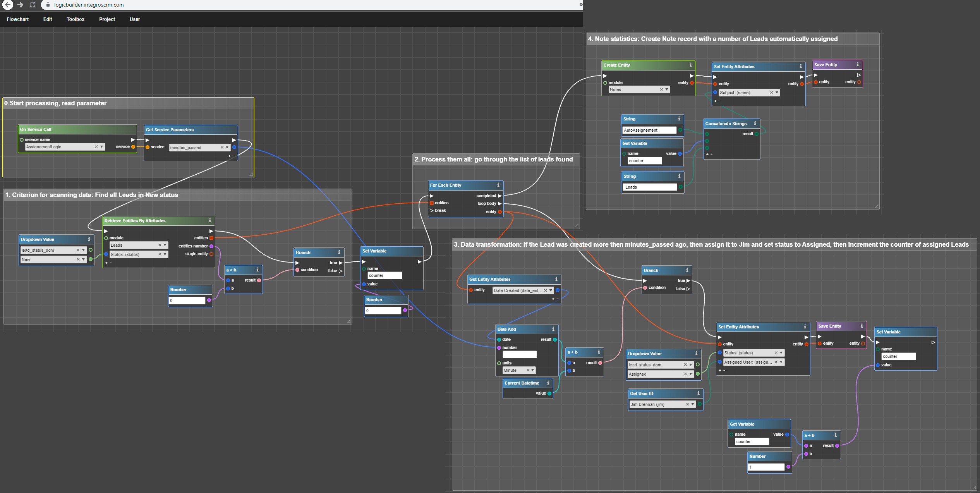Expand the Jim Brennan (jim) user dropdown
This screenshot has width=980, height=493.
click(x=693, y=404)
